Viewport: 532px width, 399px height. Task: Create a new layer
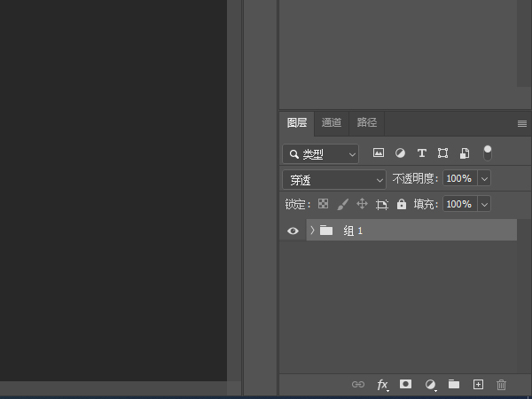478,384
